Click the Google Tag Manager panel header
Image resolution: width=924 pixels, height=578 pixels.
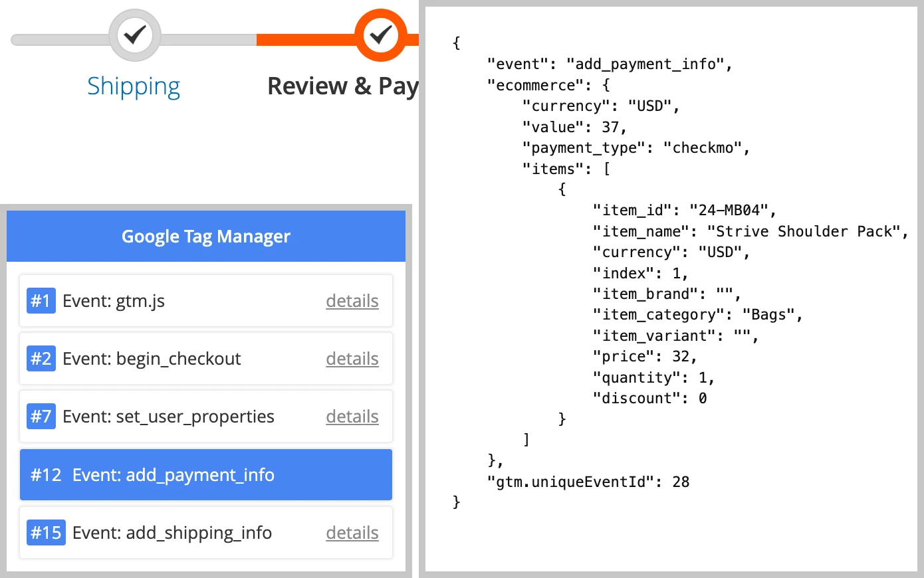pyautogui.click(x=205, y=236)
